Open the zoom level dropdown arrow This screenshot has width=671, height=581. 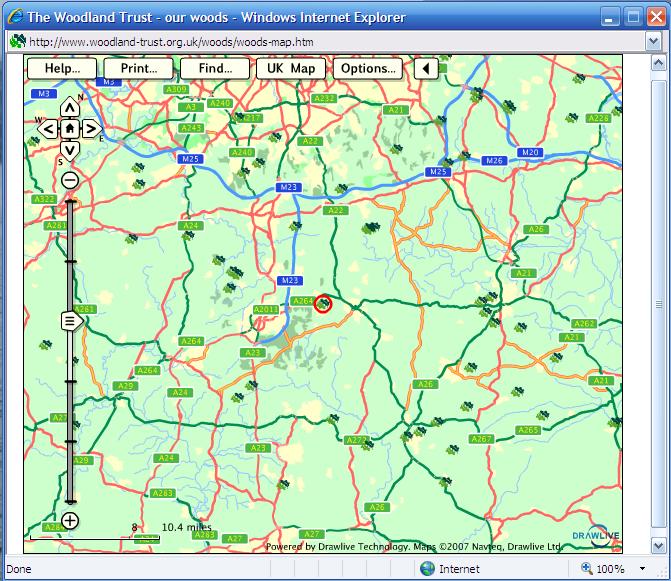642,569
